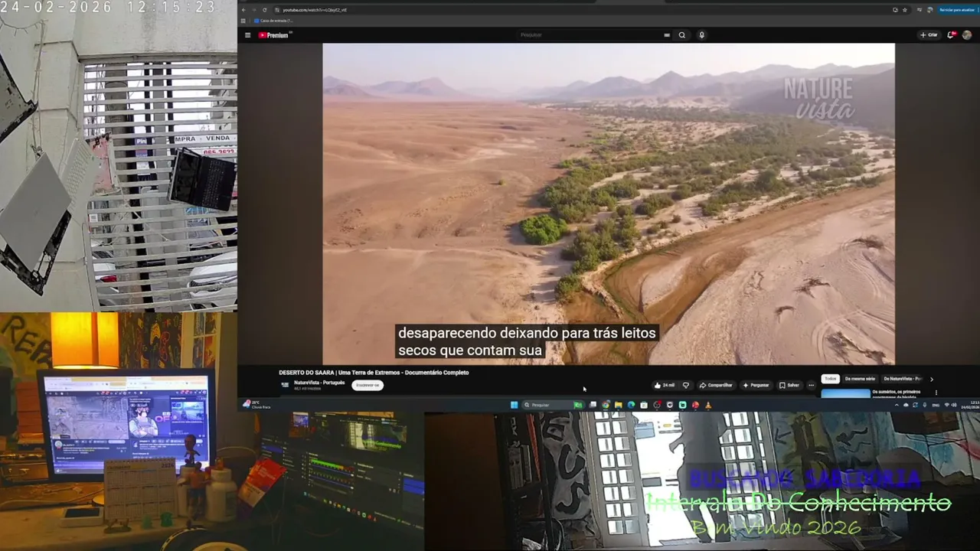The image size is (980, 551).
Task: Open the Chrome profile icon
Action: click(x=930, y=10)
